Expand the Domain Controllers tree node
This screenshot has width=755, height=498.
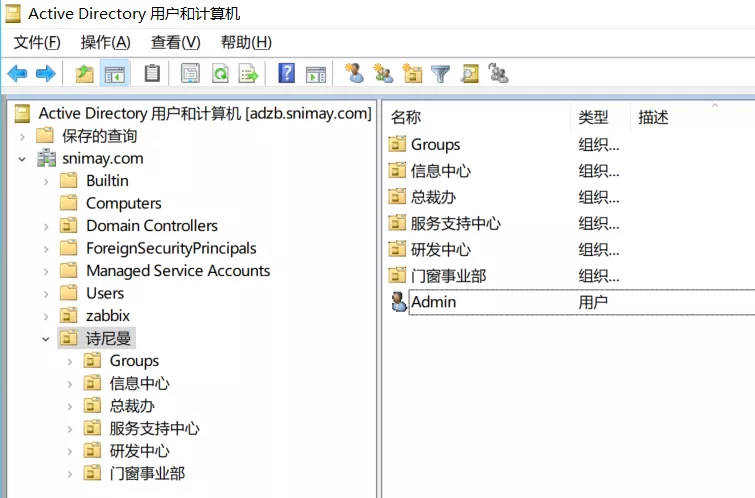click(46, 226)
